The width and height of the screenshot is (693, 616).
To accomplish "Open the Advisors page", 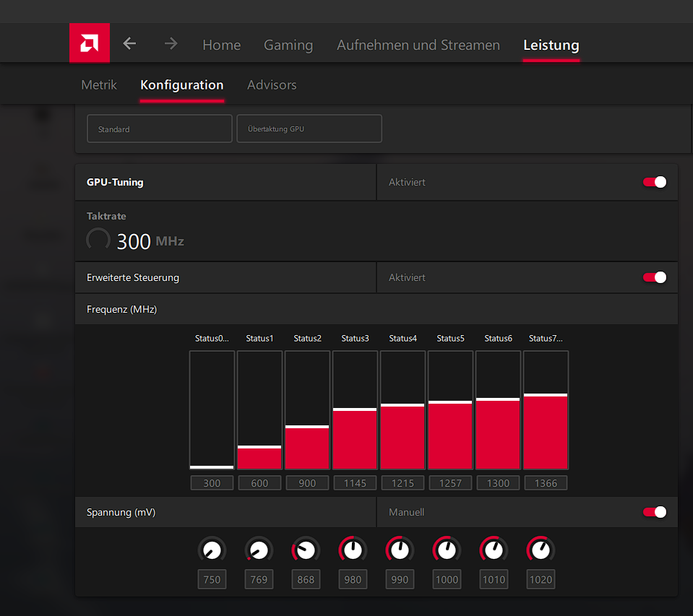I will click(x=272, y=84).
